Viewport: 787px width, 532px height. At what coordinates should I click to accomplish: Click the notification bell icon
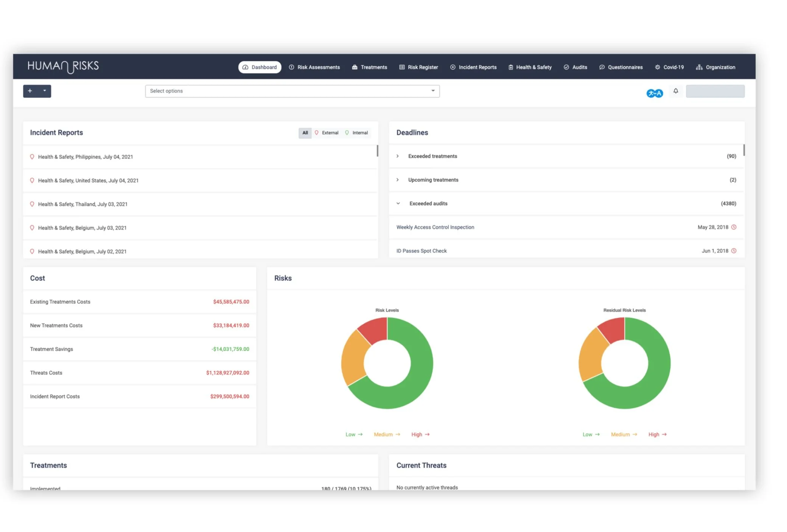675,91
